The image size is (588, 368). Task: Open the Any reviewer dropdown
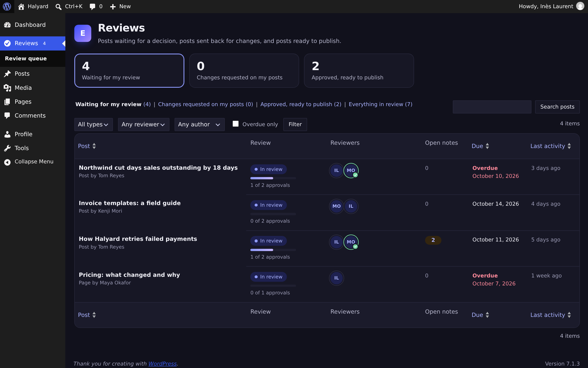coord(144,124)
